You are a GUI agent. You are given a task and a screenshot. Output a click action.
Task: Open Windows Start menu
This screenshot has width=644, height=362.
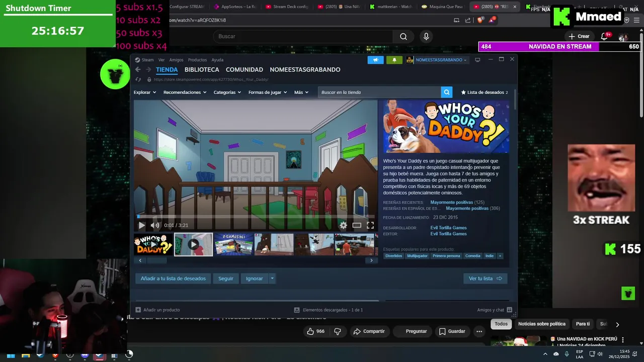click(x=11, y=355)
